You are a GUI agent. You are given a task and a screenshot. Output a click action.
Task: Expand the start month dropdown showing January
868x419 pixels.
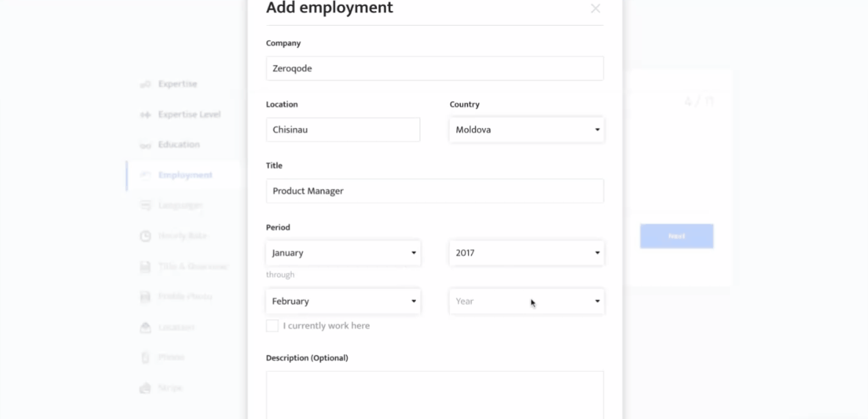tap(343, 253)
